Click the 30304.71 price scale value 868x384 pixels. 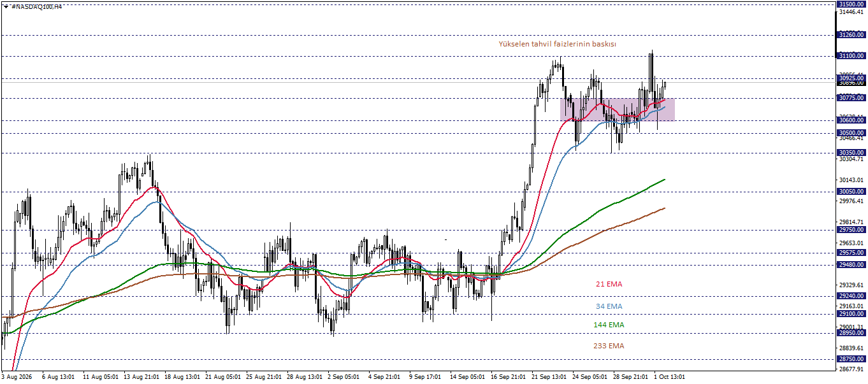(851, 159)
